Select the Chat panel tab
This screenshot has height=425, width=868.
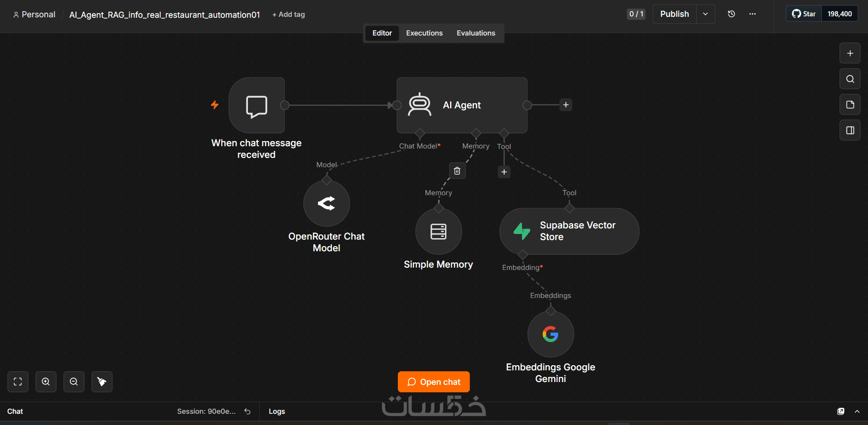point(15,411)
